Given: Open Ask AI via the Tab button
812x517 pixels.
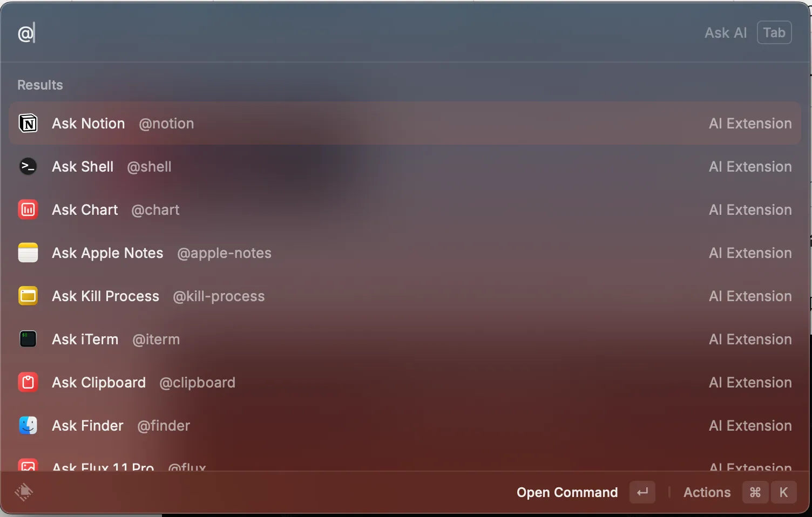Looking at the screenshot, I should coord(774,33).
